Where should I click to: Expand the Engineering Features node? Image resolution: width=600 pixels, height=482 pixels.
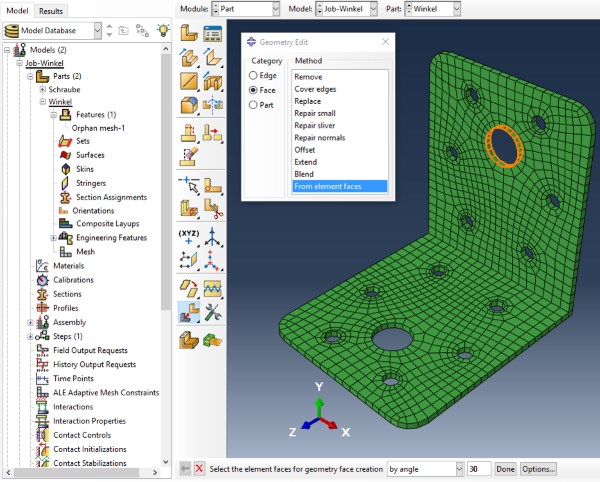(x=54, y=238)
